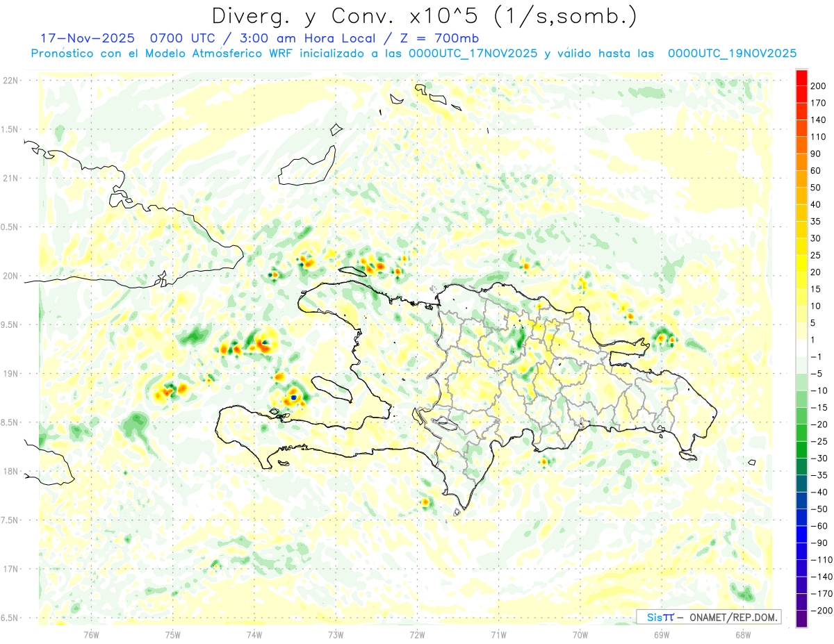834x644 pixels.
Task: Click the '-110' color scale value
Action: pyautogui.click(x=821, y=560)
